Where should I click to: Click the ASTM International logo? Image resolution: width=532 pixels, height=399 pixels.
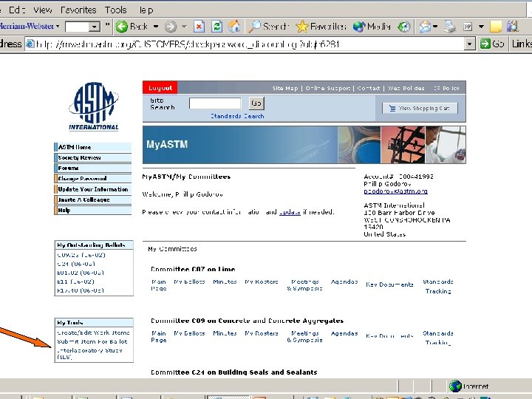point(94,106)
